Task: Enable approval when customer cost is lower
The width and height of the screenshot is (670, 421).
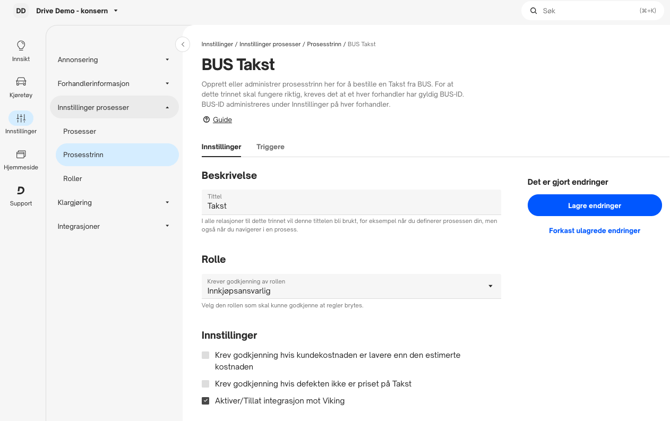Action: pyautogui.click(x=206, y=355)
